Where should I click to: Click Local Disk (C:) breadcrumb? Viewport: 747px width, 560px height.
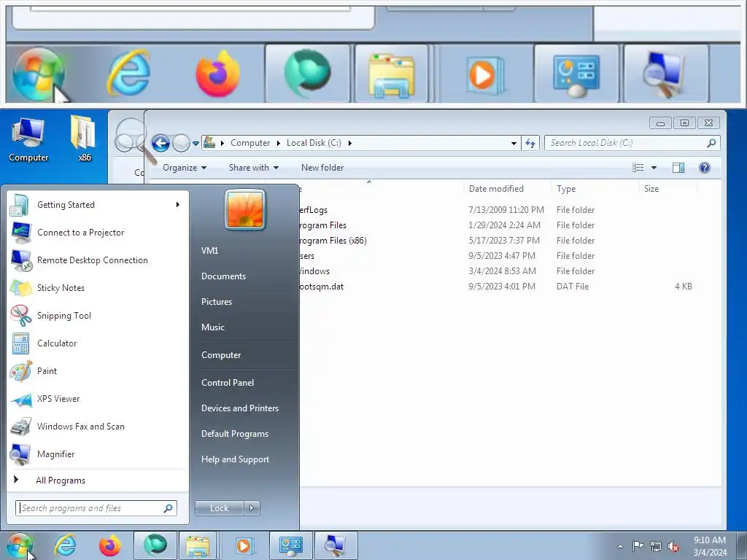pyautogui.click(x=314, y=143)
